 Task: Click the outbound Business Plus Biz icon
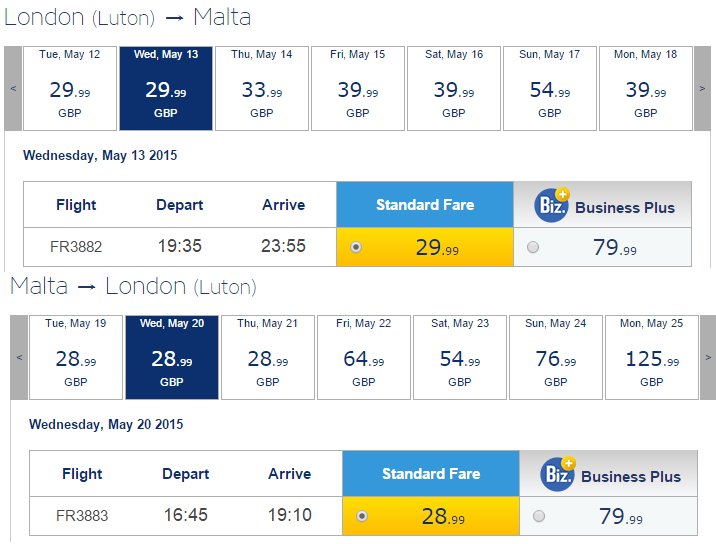(552, 204)
